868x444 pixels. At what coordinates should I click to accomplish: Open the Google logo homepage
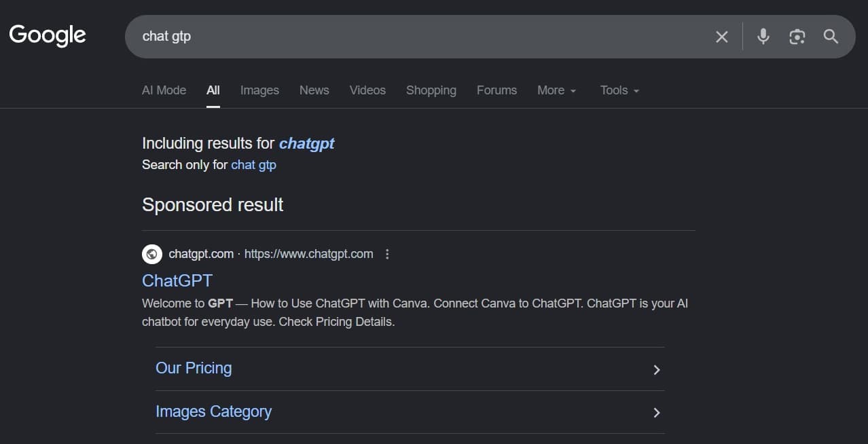[x=48, y=35]
